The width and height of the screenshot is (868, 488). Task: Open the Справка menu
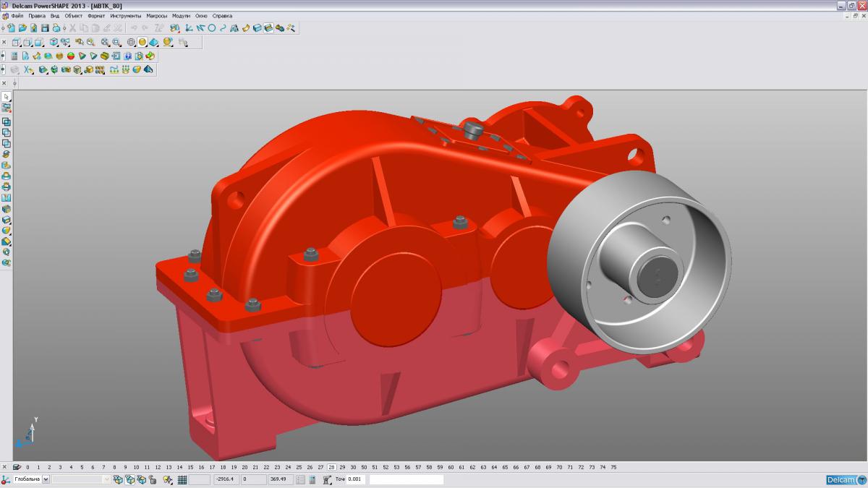tap(222, 15)
